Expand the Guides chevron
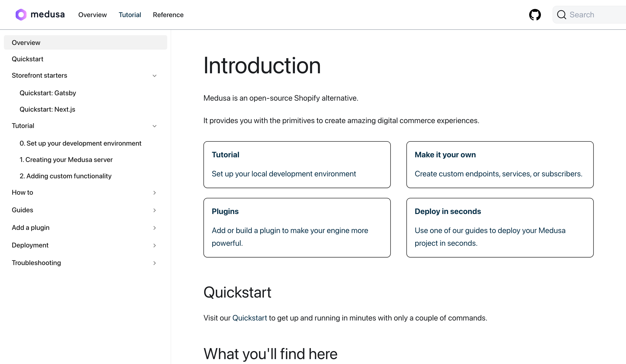Viewport: 626px width, 364px height. [155, 210]
